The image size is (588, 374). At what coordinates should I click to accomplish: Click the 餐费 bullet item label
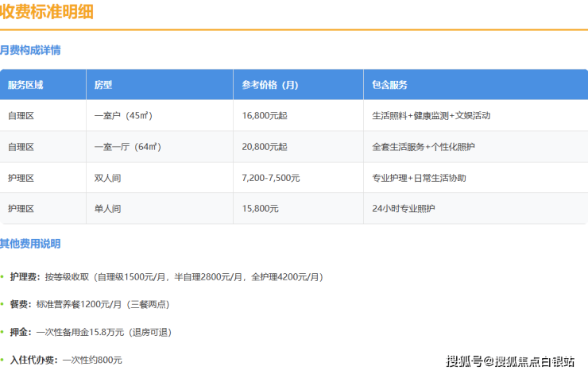tap(20, 304)
